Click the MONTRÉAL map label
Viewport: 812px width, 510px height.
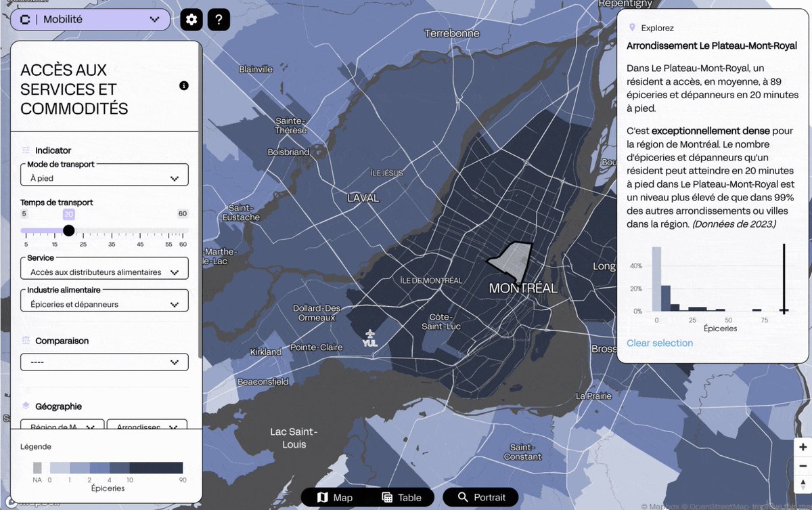(523, 288)
